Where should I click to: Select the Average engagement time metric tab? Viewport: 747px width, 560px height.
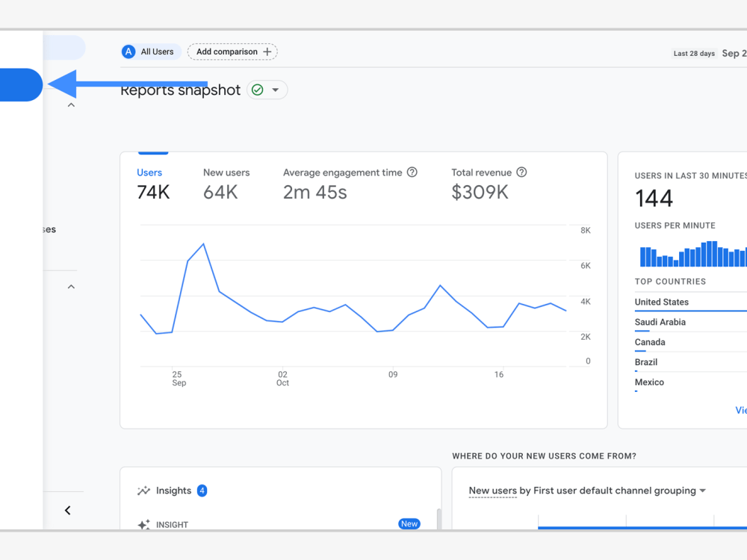coord(350,184)
